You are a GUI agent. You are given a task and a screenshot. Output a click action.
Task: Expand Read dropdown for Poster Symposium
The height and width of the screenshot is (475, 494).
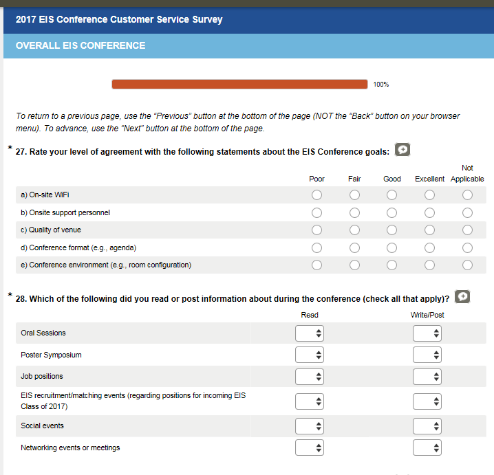pos(309,355)
